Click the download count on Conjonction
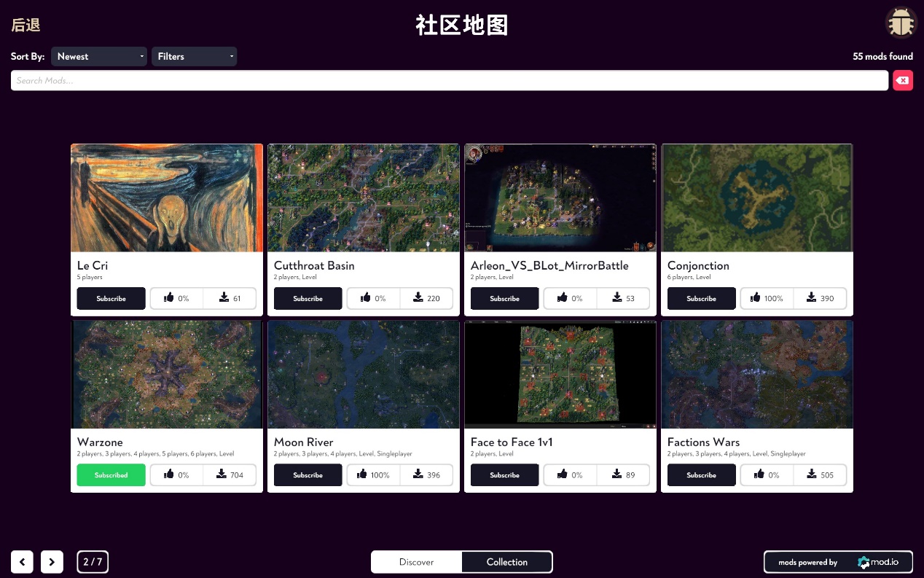Image resolution: width=924 pixels, height=578 pixels. pyautogui.click(x=820, y=298)
